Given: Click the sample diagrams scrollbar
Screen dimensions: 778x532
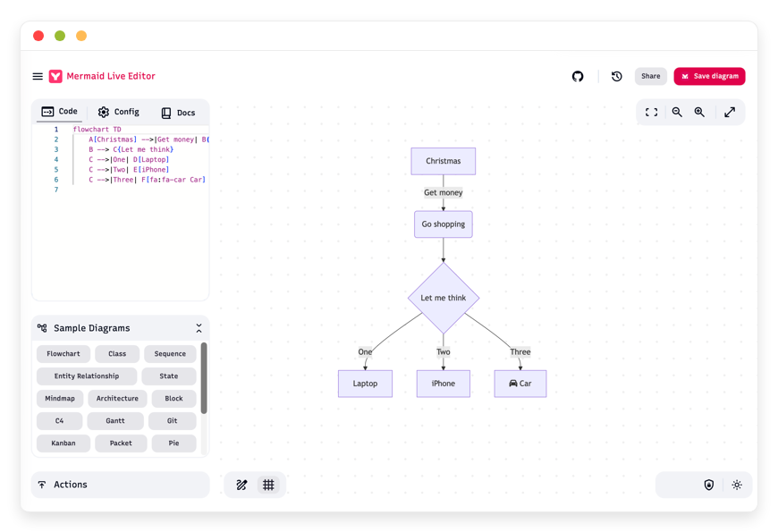Looking at the screenshot, I should click(204, 378).
